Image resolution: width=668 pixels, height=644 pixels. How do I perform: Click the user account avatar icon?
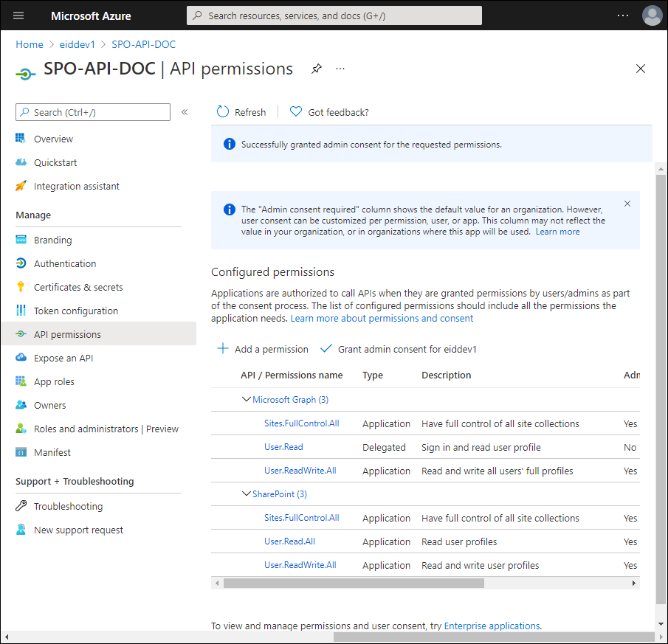point(652,15)
